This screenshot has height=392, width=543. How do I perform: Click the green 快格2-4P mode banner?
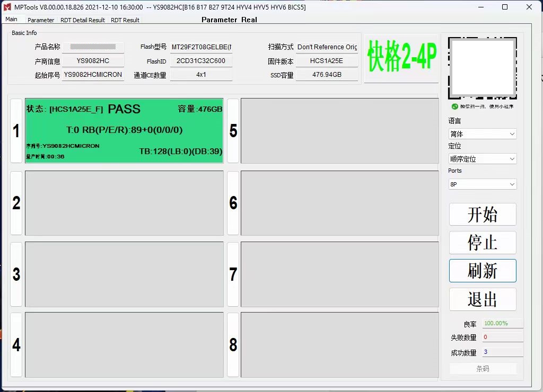[401, 57]
